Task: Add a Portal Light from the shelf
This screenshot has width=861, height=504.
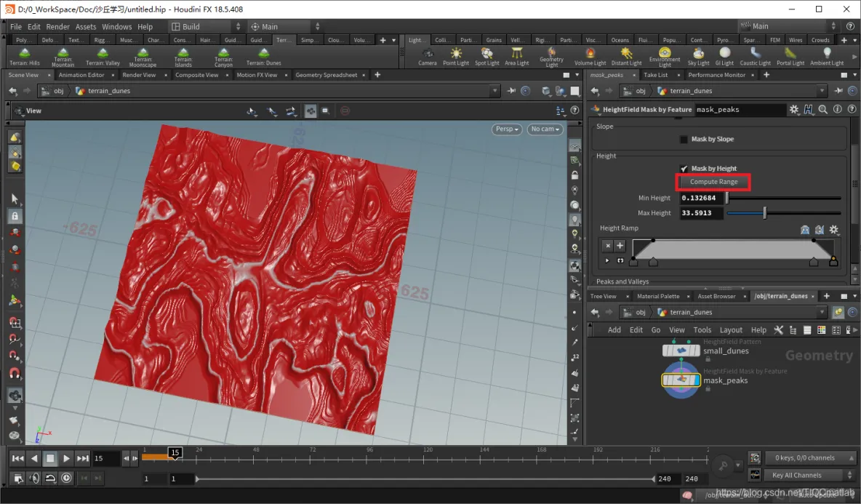Action: (790, 57)
